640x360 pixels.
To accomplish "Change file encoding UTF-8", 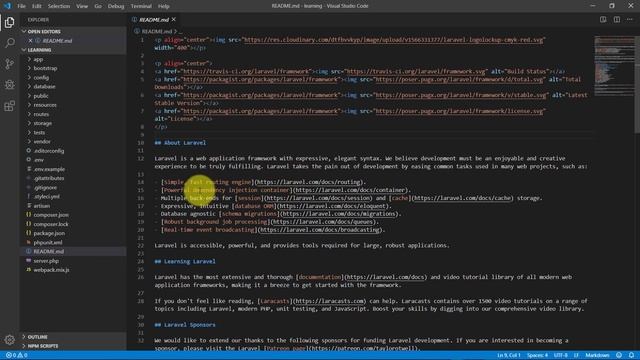I will click(x=560, y=355).
